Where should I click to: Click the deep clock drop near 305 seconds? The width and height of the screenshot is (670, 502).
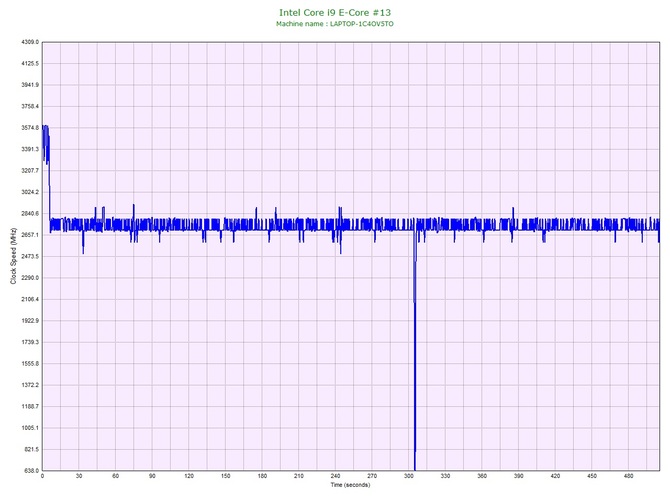[414, 400]
